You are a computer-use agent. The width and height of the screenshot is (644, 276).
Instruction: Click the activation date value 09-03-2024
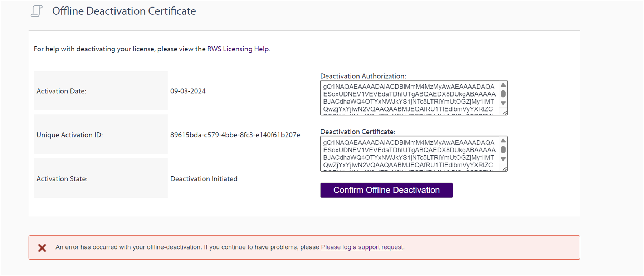[x=188, y=91]
